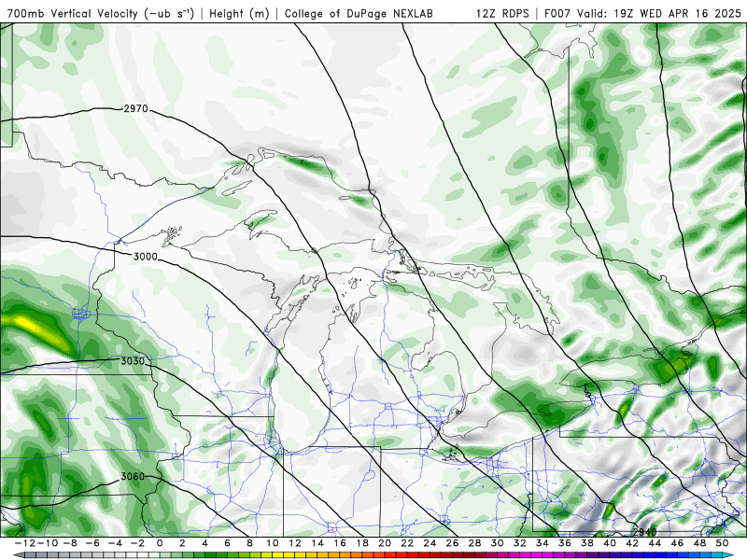Click the -8 tick on the color scale
Viewport: 747px width, 560px height.
click(x=69, y=543)
